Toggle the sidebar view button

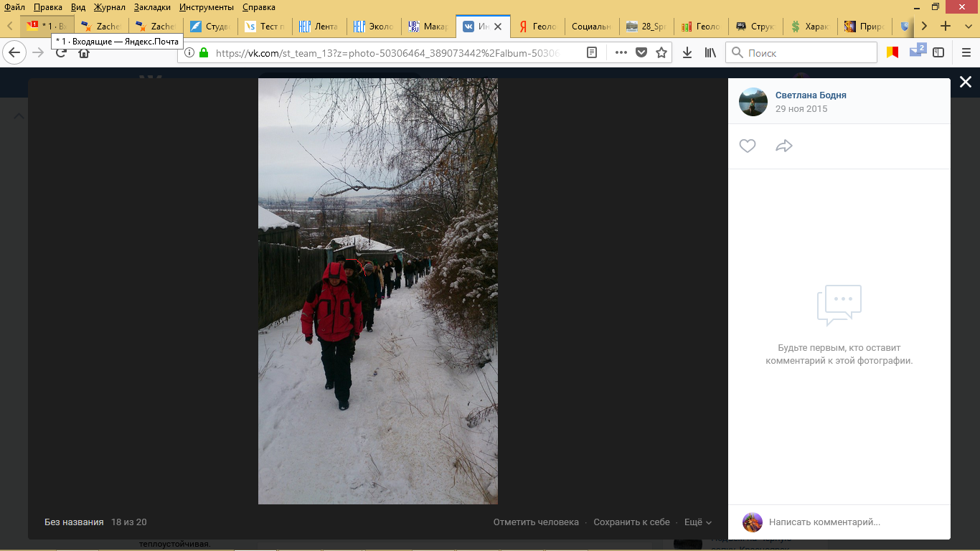point(938,52)
